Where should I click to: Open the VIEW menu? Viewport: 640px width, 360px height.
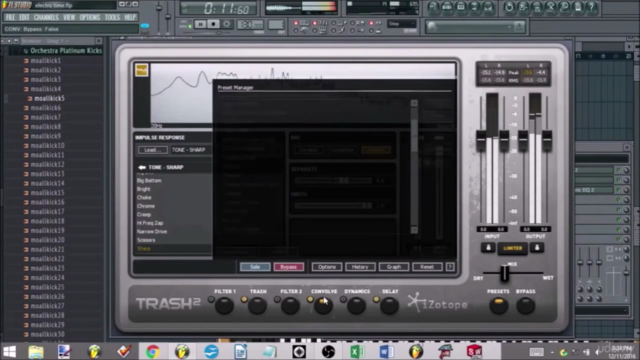point(69,17)
